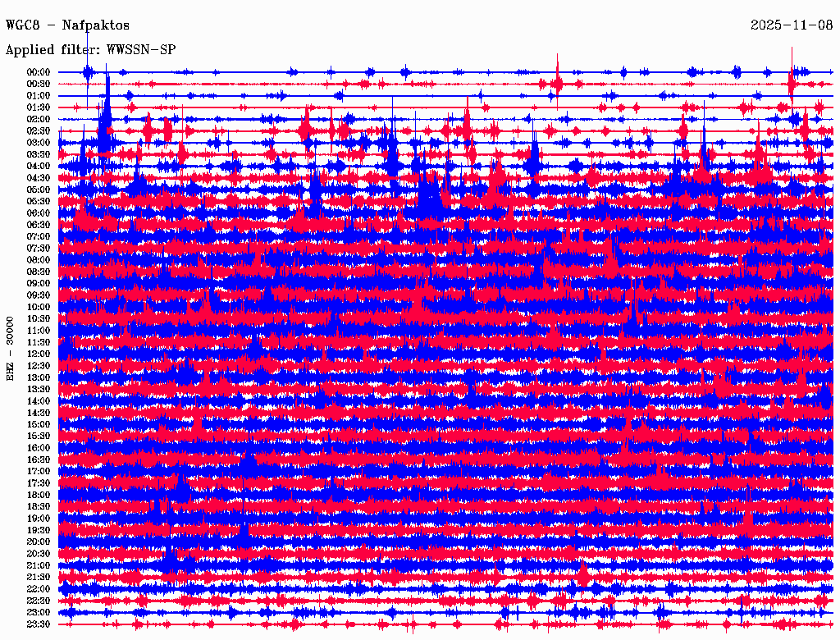This screenshot has width=840, height=640.
Task: Select the 16:00 time label
Action: click(39, 448)
